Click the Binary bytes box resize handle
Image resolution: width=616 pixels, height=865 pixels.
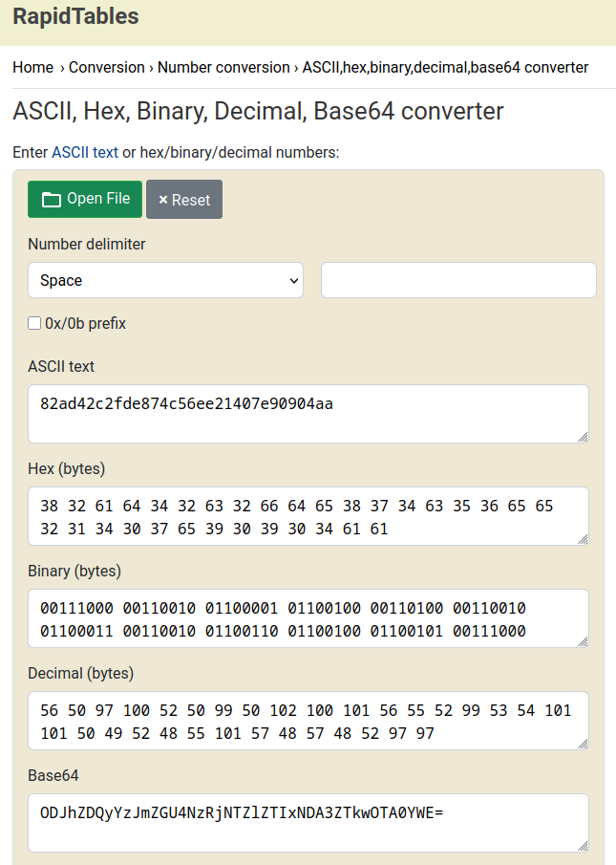click(x=583, y=641)
